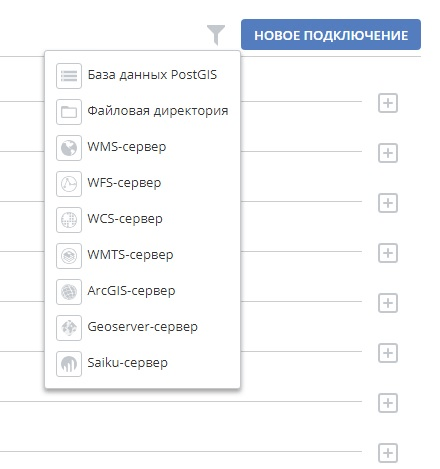Expand the plus box level with WMTS-сервер
440x469 pixels.
[388, 253]
